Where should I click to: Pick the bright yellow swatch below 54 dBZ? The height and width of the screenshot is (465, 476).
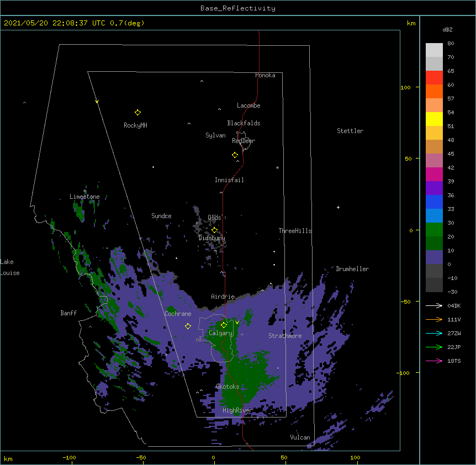(x=434, y=119)
